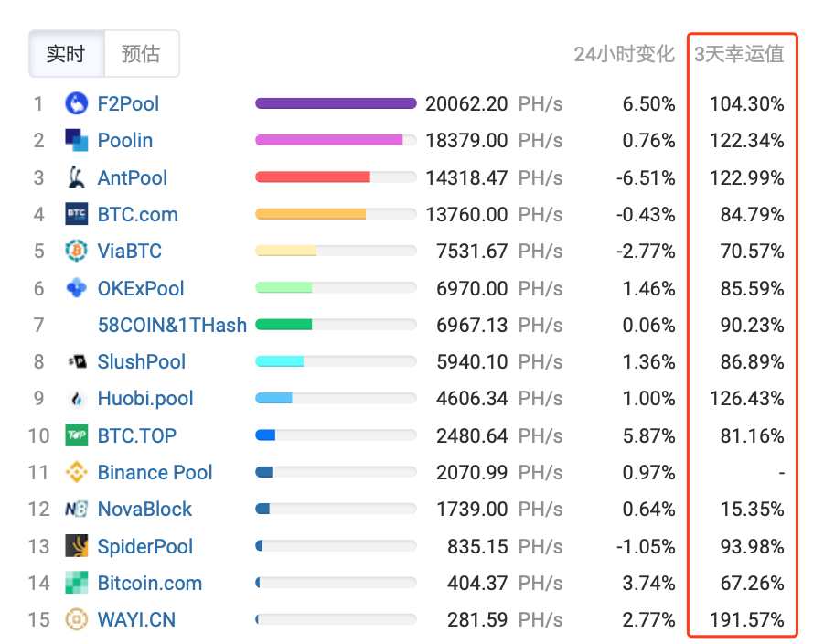Click the 24小时变化 column header
813x644 pixels.
coord(625,54)
